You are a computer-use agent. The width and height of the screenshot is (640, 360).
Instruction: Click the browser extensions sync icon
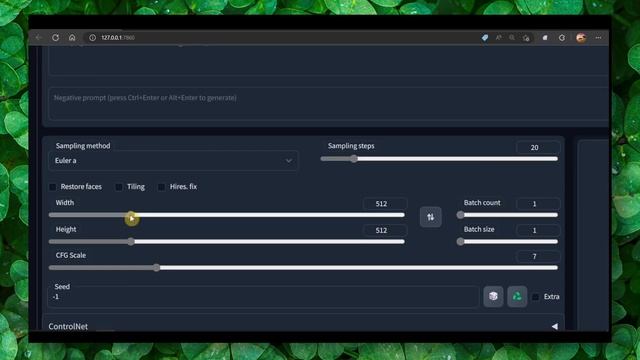(562, 38)
